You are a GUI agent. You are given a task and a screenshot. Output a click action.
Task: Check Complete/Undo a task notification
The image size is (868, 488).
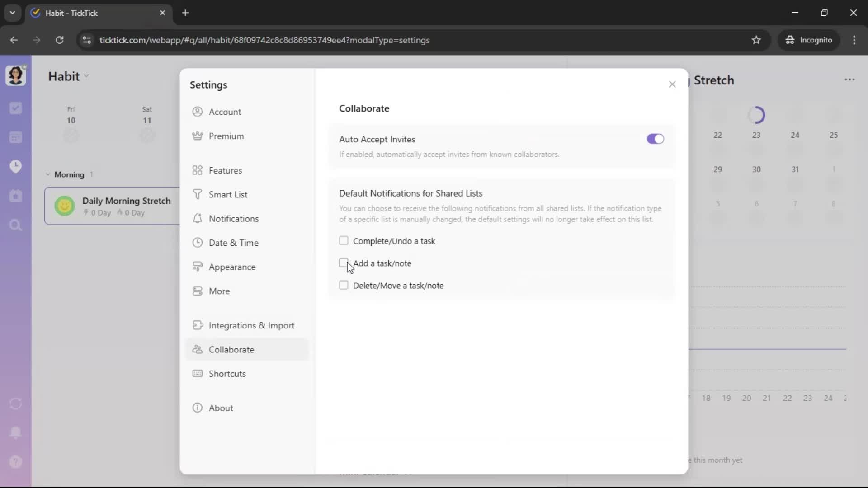344,241
